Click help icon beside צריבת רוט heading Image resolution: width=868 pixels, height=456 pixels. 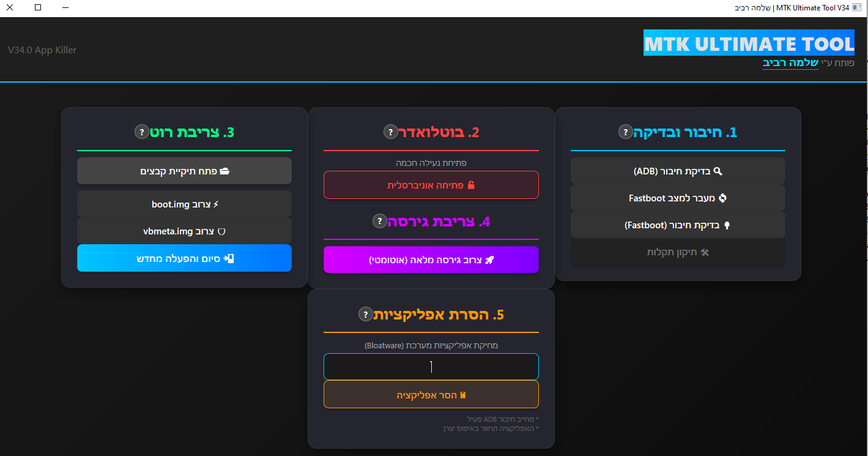click(x=141, y=132)
